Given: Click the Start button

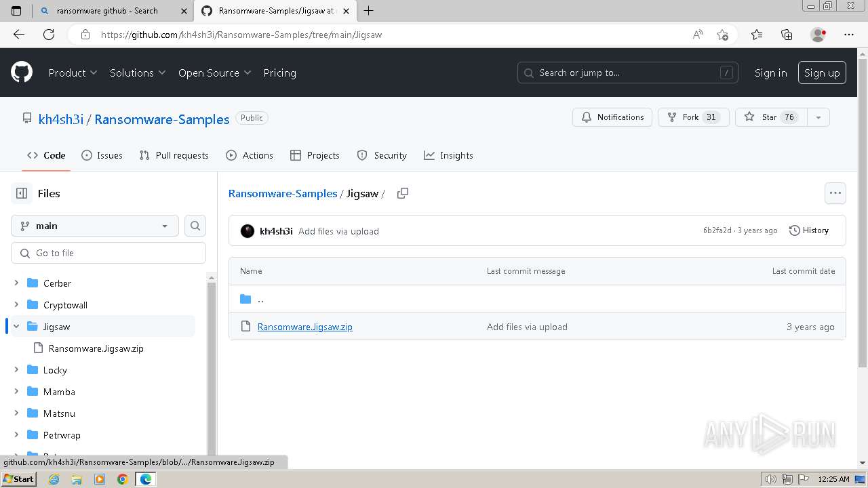Looking at the screenshot, I should click(18, 479).
